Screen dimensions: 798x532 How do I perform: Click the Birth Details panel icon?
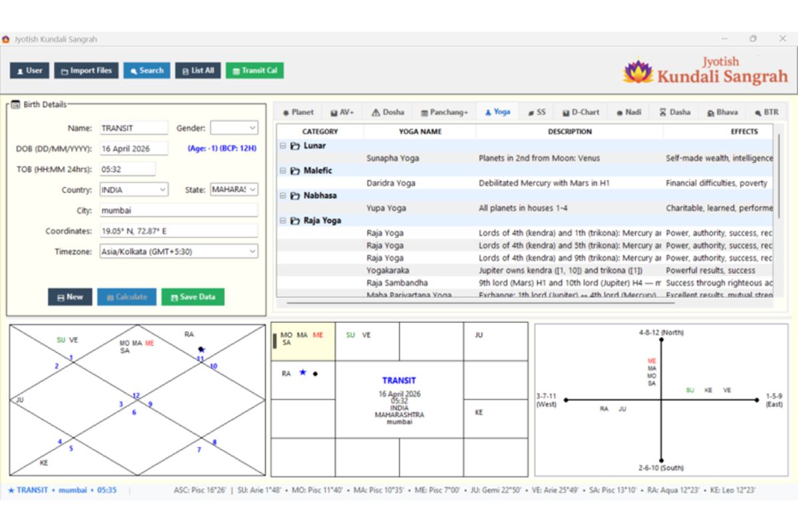(15, 104)
